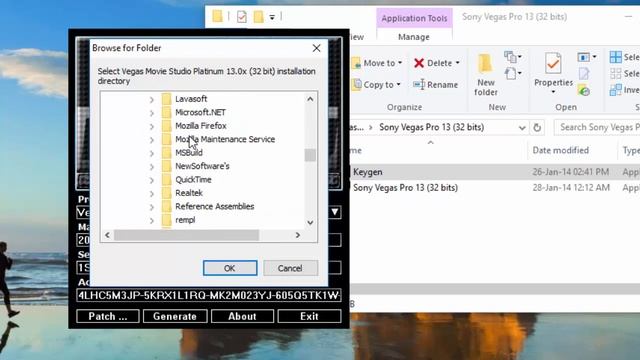
Task: Open the keygen product dropdown arrow
Action: coord(335,212)
